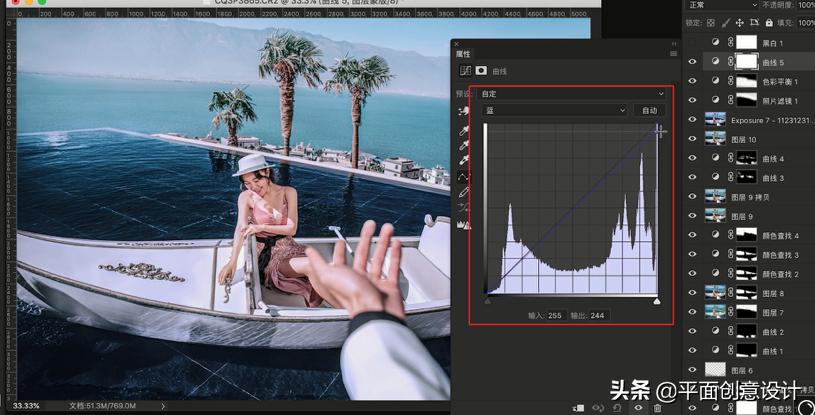Hide the 颜色查找 3 layer
The image size is (815, 415).
[692, 254]
